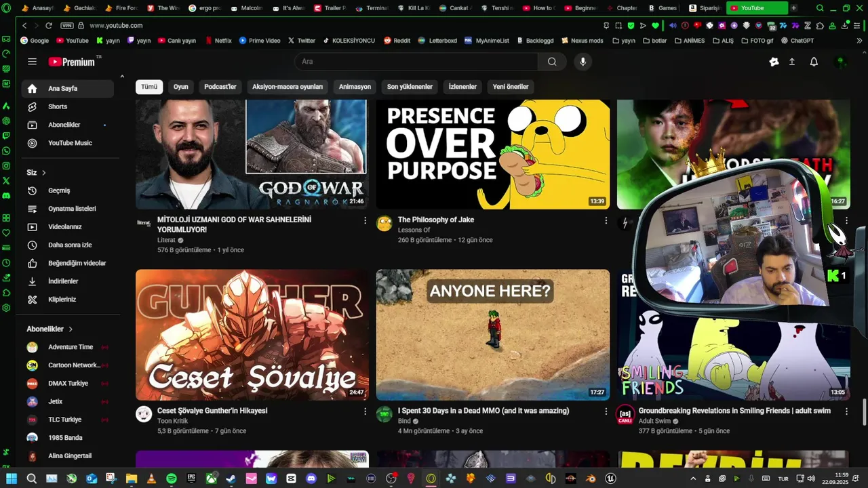Image resolution: width=868 pixels, height=488 pixels.
Task: Switch to The Wire browser tab
Action: click(164, 8)
